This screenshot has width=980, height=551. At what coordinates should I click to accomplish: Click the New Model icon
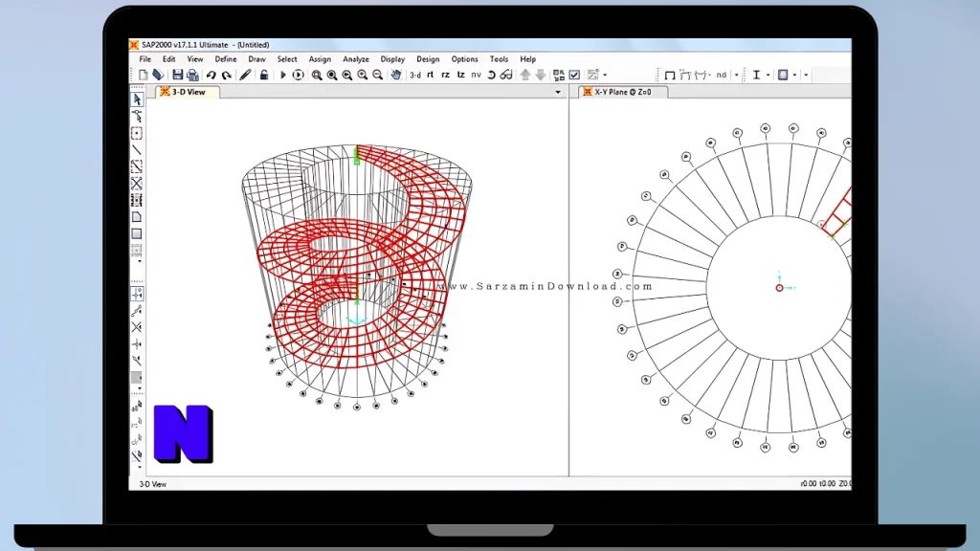tap(144, 75)
